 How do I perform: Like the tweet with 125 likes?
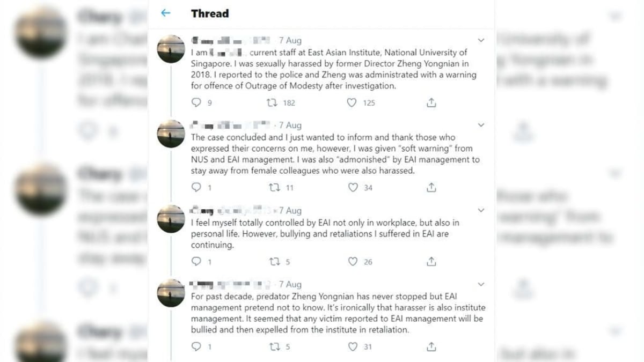[x=352, y=102]
